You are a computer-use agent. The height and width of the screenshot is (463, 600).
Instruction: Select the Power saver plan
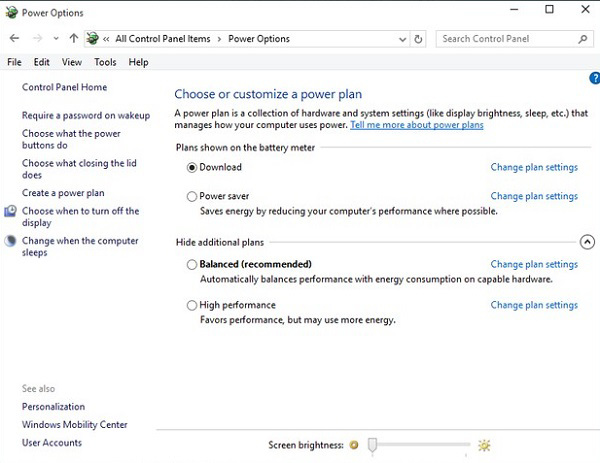click(x=192, y=197)
